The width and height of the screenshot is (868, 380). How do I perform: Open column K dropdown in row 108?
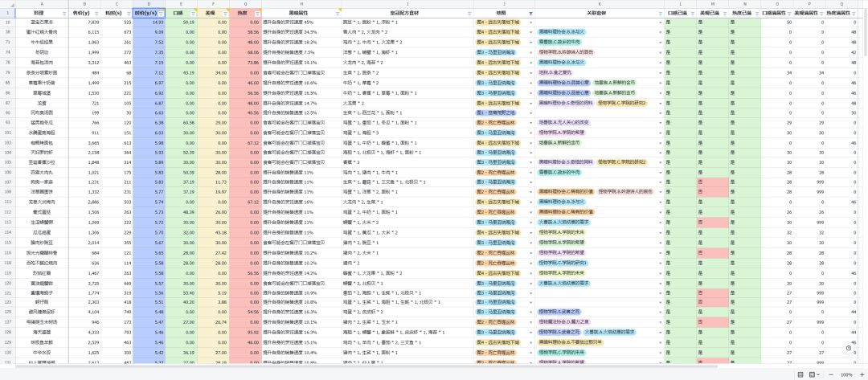coord(661,192)
